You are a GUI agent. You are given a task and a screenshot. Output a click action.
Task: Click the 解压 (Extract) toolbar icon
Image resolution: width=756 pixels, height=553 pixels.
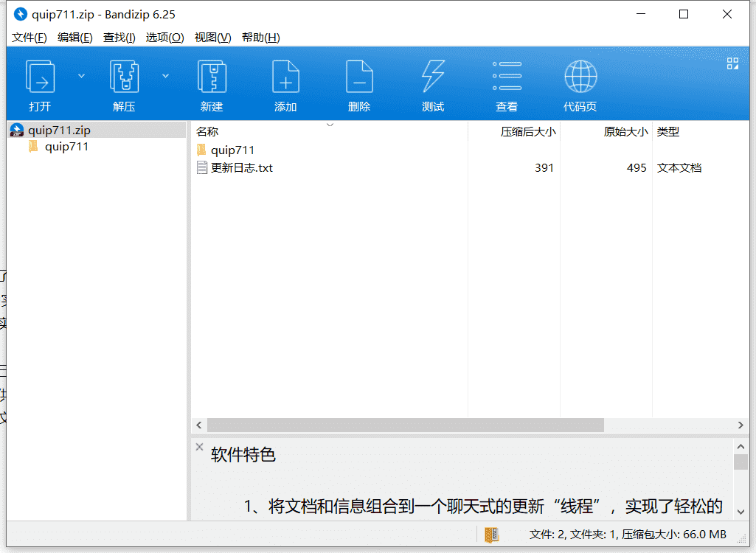tap(124, 77)
